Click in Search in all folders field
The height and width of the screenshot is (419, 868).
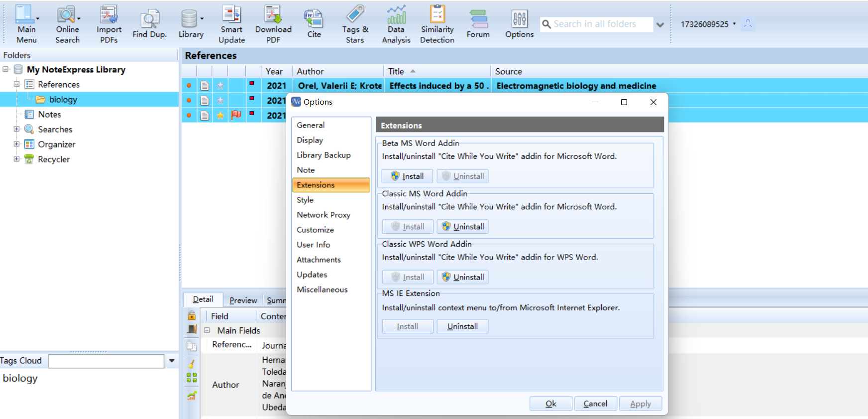(596, 24)
